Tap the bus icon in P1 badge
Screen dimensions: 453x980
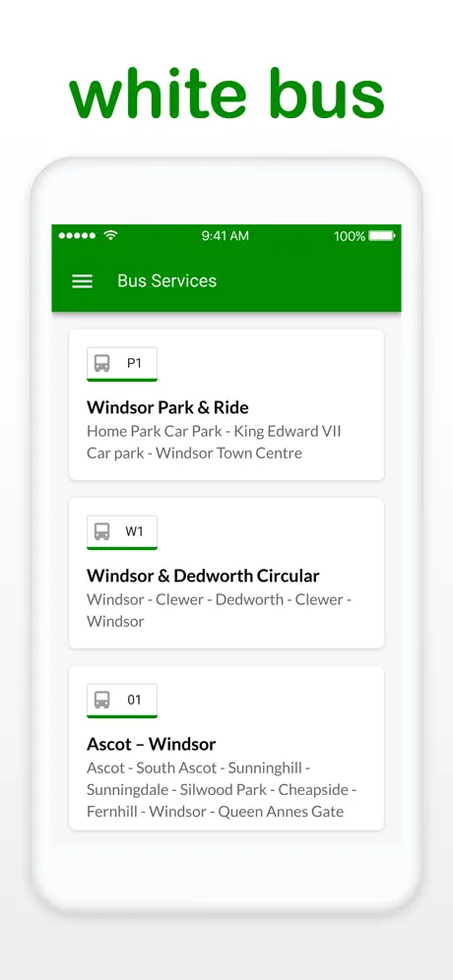coord(102,363)
